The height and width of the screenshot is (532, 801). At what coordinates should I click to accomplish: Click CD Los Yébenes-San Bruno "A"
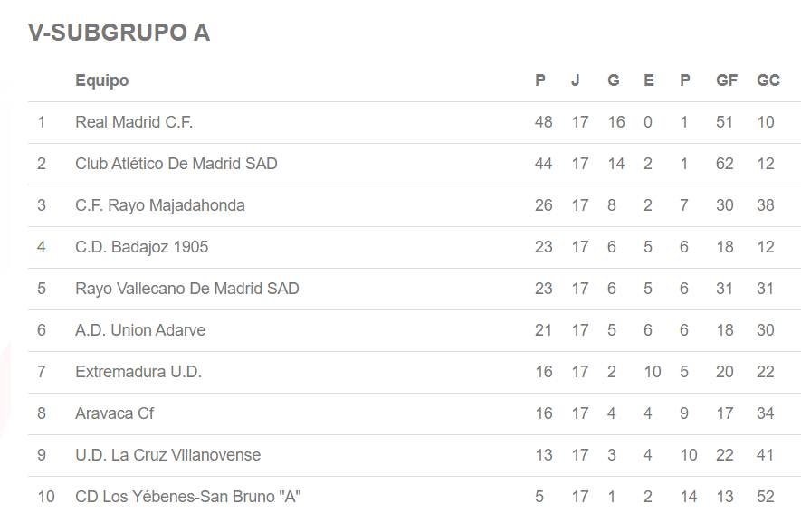[x=188, y=497]
